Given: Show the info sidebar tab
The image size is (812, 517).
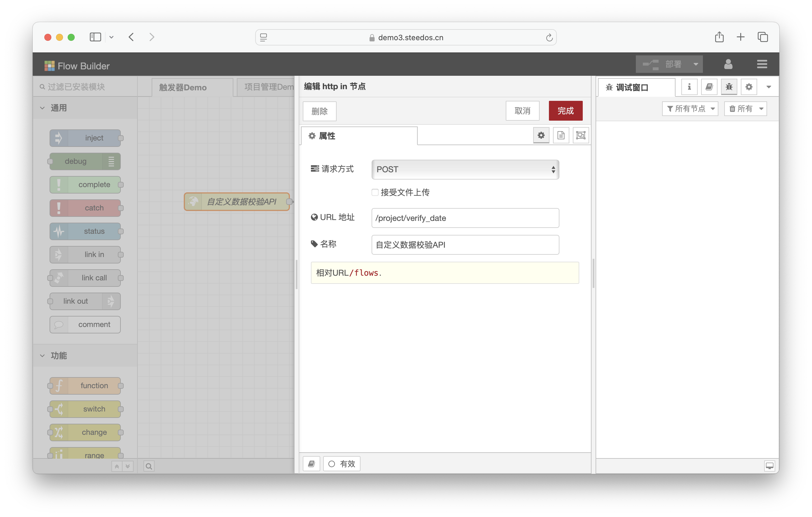Looking at the screenshot, I should (689, 87).
